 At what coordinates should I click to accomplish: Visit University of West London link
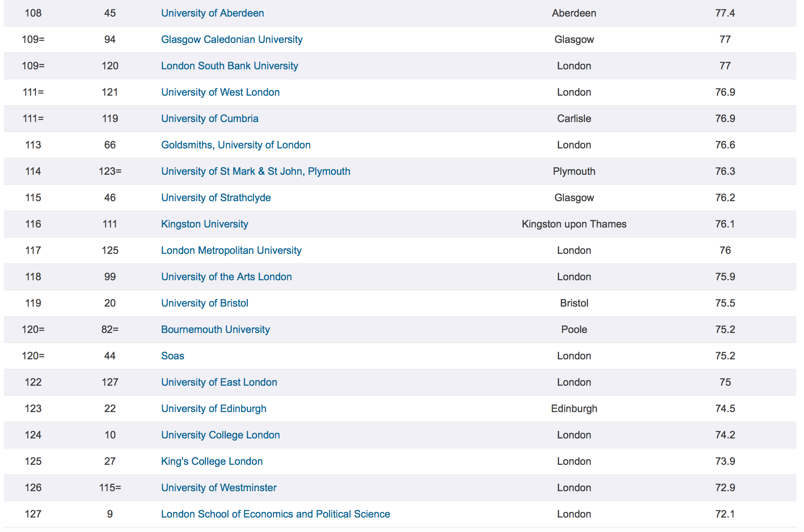220,92
